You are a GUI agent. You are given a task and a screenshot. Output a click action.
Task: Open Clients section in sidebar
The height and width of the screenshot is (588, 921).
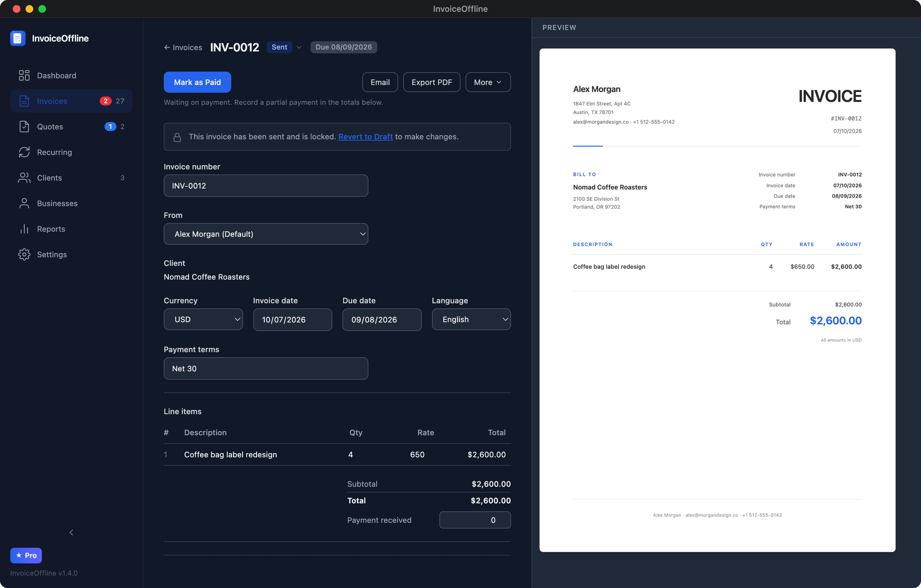click(x=49, y=178)
